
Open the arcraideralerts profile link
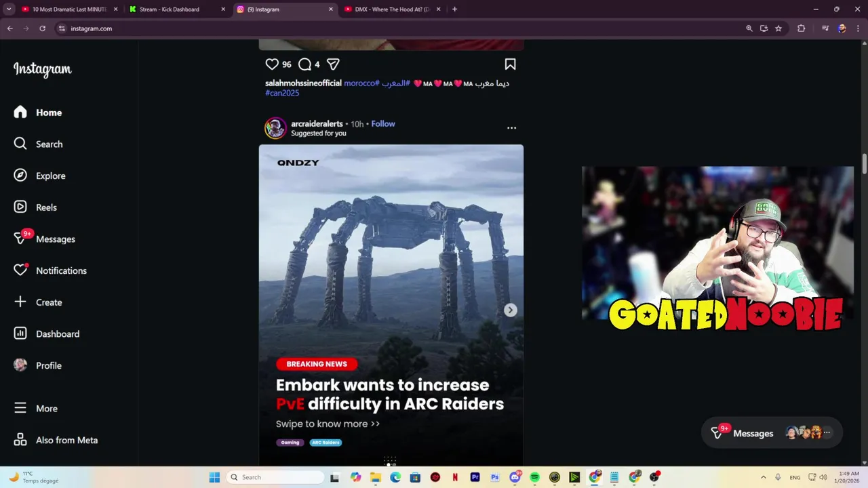[317, 124]
